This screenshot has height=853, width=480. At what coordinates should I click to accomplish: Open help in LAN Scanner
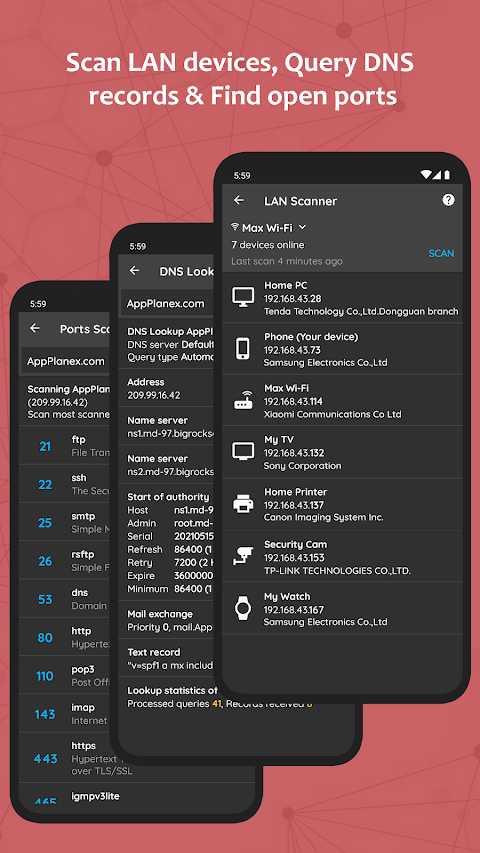click(x=448, y=200)
